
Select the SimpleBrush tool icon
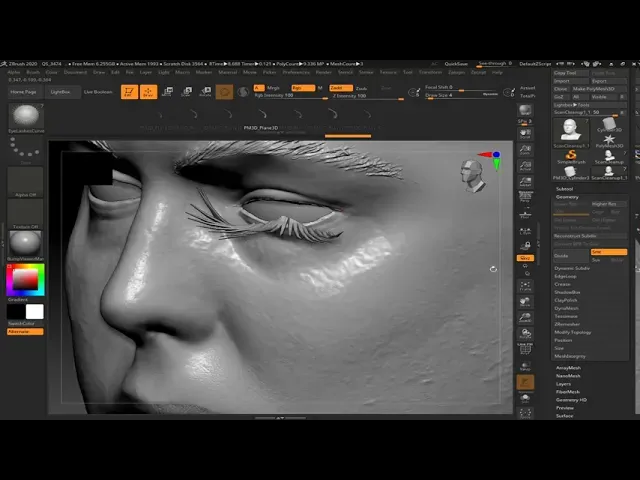(x=571, y=154)
